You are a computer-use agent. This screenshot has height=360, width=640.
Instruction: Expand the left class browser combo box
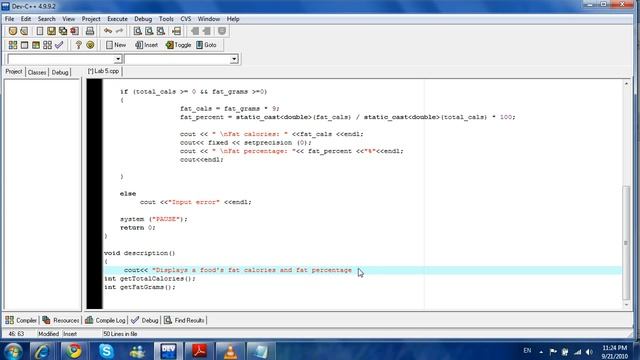tap(118, 59)
